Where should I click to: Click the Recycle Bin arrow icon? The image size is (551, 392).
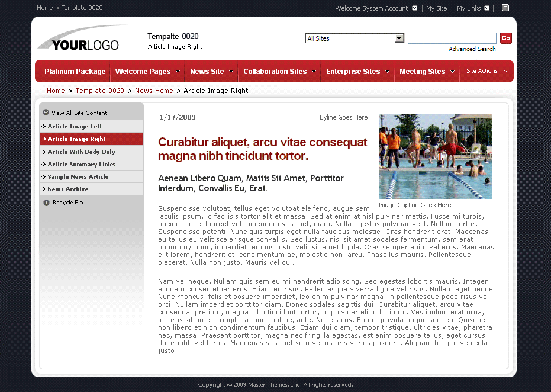46,203
